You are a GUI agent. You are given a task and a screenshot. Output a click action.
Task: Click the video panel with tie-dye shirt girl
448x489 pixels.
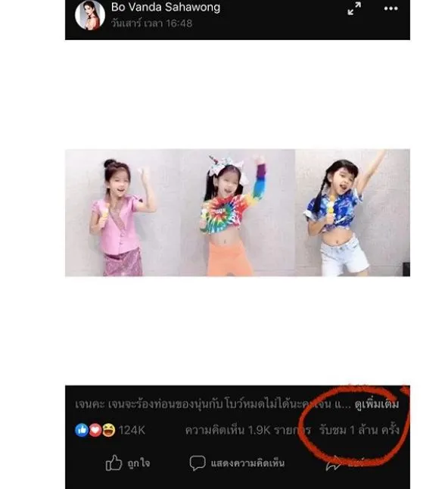[x=238, y=213]
